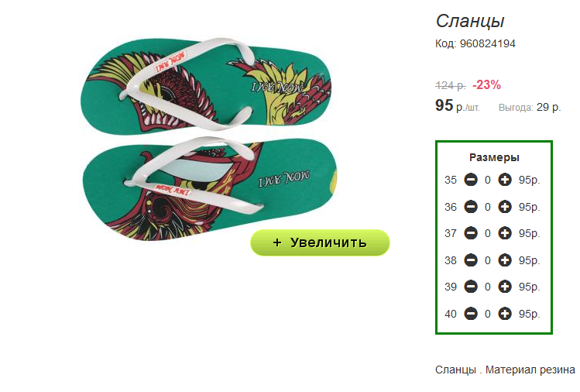Increase quantity for size 40
The image size is (580, 392).
coord(505,314)
